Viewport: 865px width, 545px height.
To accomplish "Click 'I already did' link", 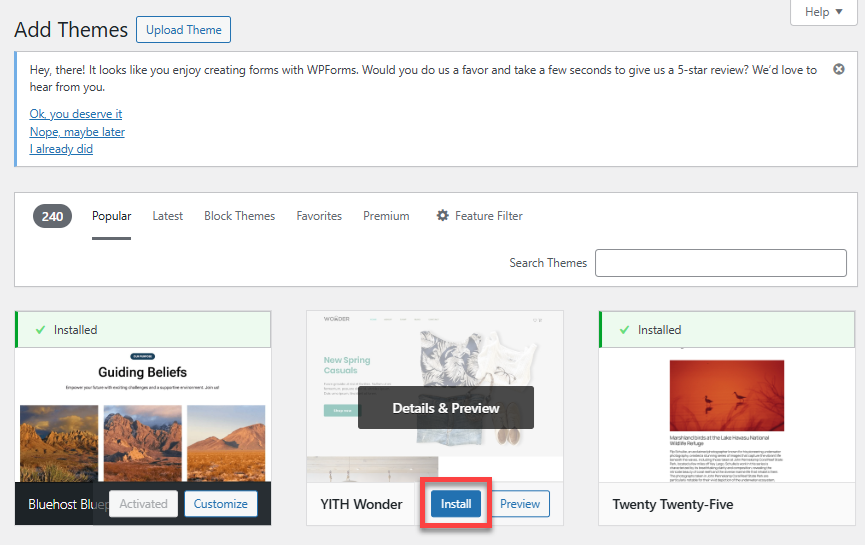I will coord(61,149).
